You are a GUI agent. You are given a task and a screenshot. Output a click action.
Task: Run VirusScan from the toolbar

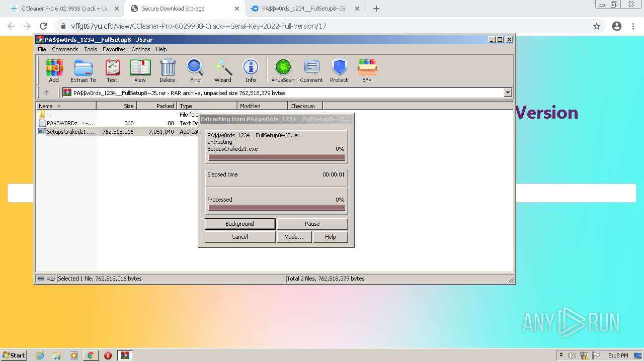point(283,70)
